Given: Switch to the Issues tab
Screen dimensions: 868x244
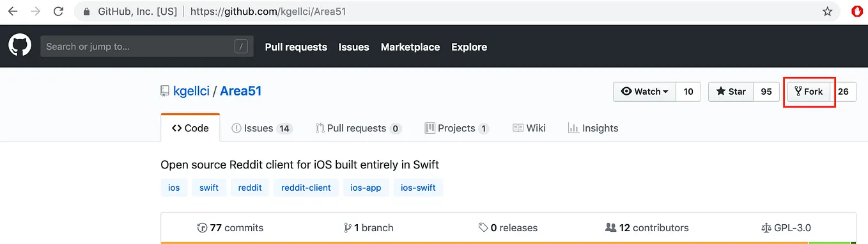Looking at the screenshot, I should pos(262,128).
